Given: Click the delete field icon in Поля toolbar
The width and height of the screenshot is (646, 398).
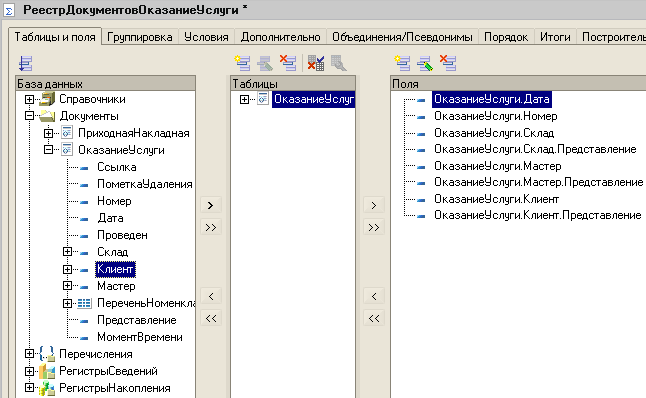Looking at the screenshot, I should 448,63.
